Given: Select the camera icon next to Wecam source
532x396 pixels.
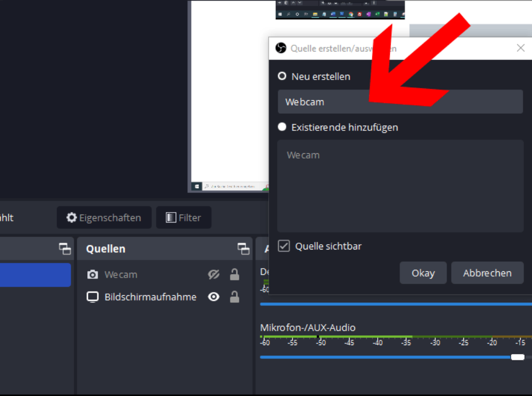Looking at the screenshot, I should pos(94,274).
